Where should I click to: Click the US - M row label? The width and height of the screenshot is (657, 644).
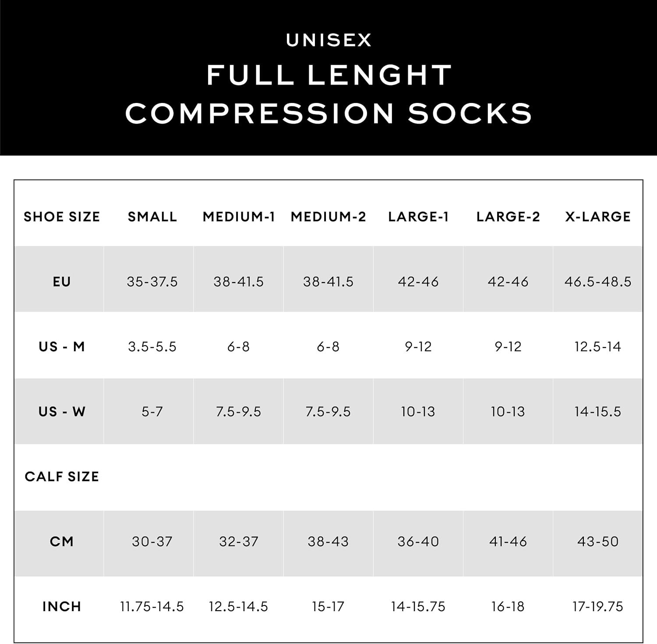click(62, 347)
